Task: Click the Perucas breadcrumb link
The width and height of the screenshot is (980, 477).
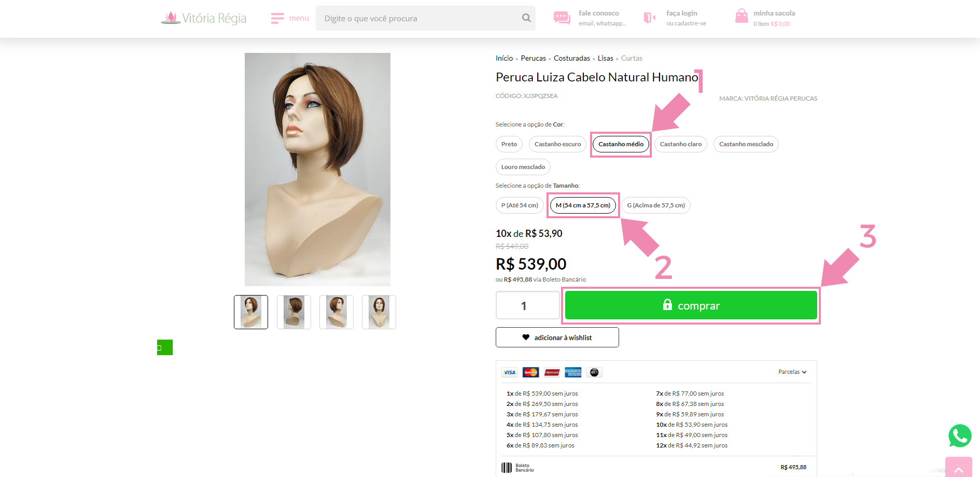Action: tap(533, 58)
